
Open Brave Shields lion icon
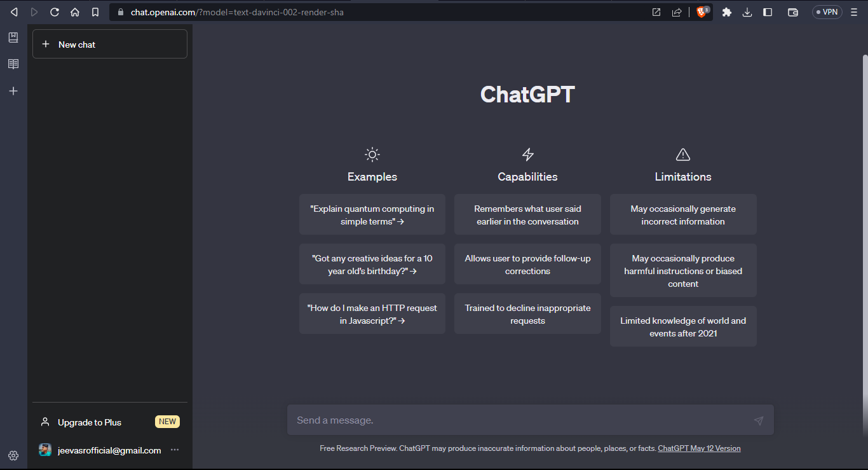click(x=702, y=12)
